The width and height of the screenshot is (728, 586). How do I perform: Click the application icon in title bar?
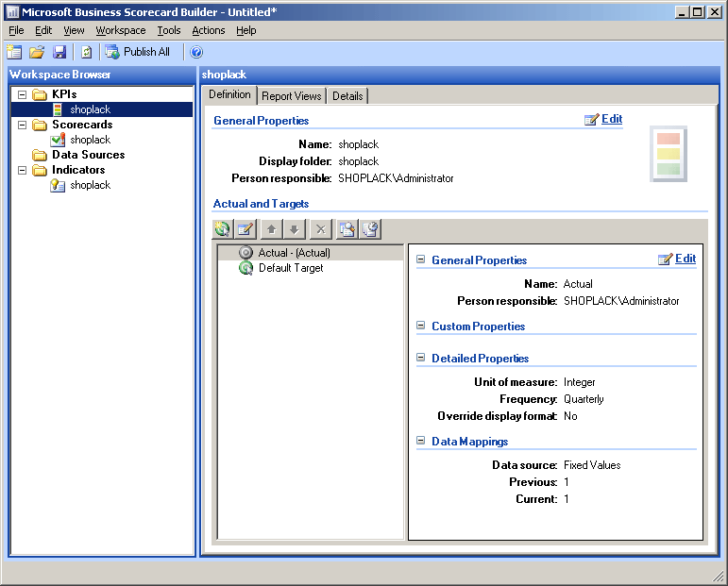click(x=12, y=12)
